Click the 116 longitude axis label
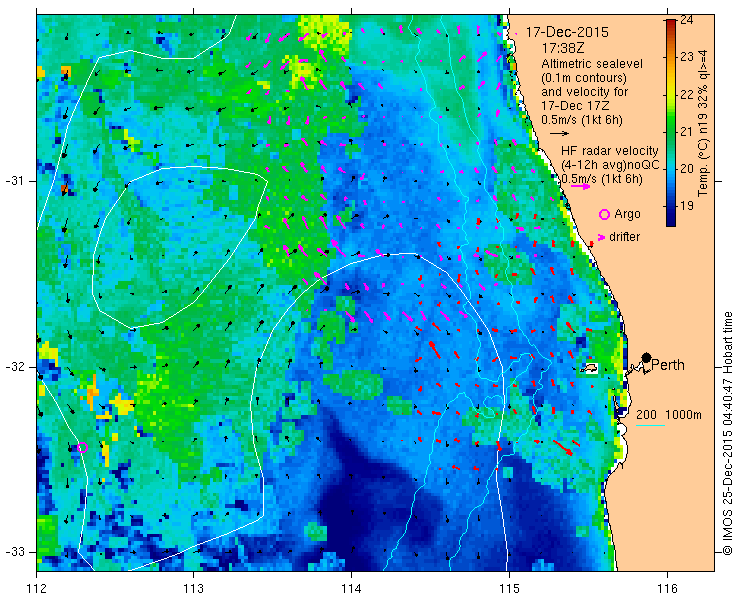740x600 pixels. [x=667, y=589]
